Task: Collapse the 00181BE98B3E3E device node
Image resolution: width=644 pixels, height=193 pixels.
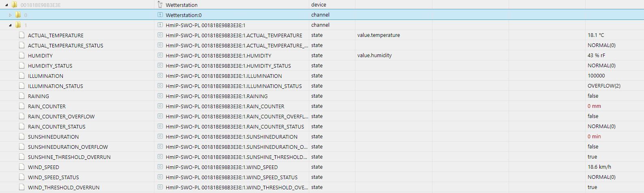Action: [x=6, y=5]
